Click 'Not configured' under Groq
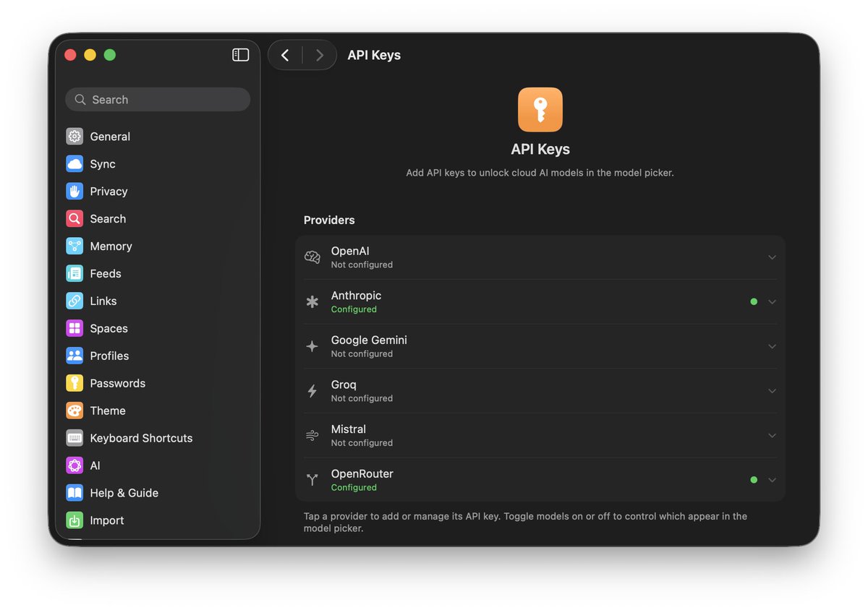This screenshot has height=610, width=868. click(362, 399)
